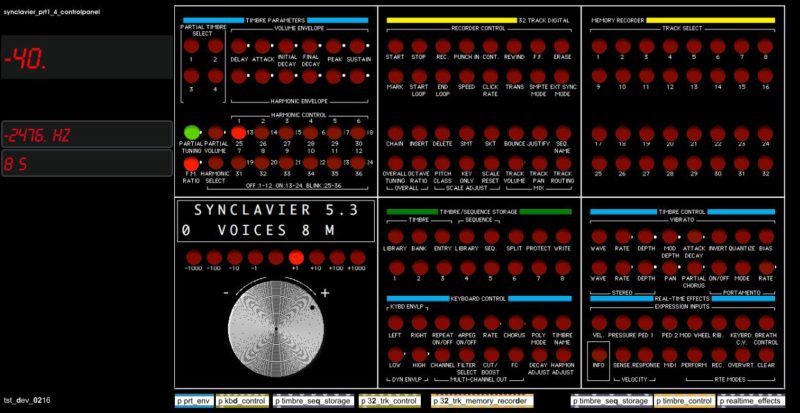
Task: Toggle portamento ON/OFF button
Action: point(718,267)
